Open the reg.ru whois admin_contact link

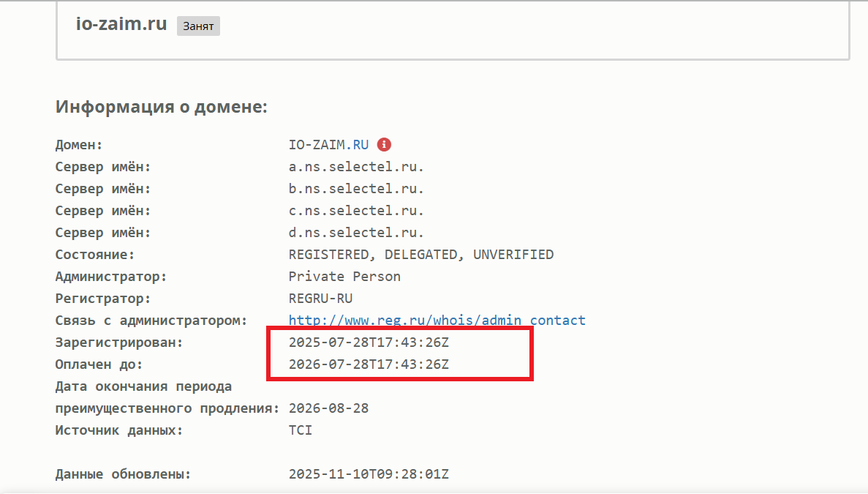pos(437,321)
